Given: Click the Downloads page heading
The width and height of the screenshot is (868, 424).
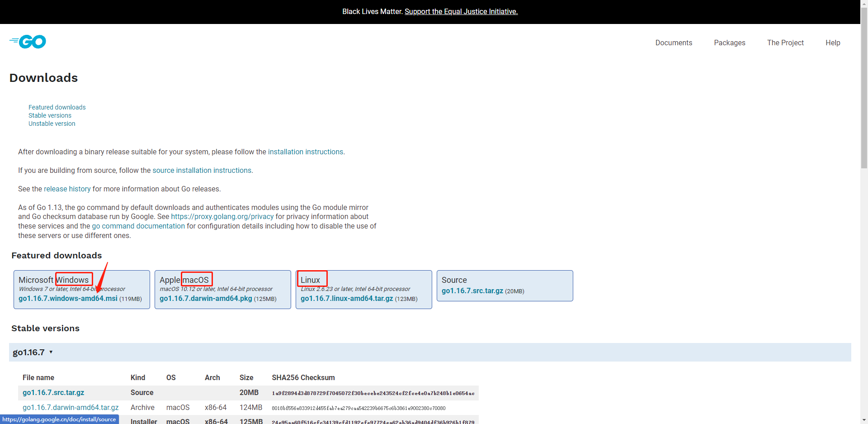Looking at the screenshot, I should (x=44, y=78).
